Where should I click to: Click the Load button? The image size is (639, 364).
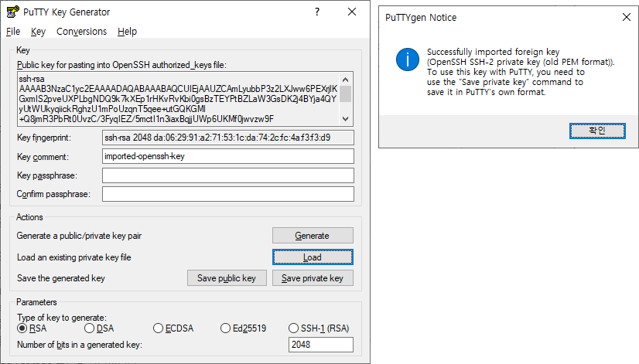313,257
